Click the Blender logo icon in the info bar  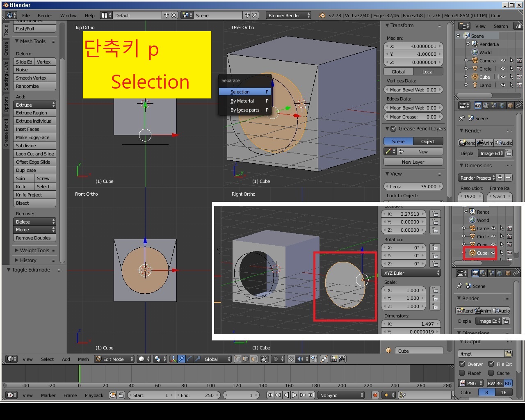coord(322,15)
